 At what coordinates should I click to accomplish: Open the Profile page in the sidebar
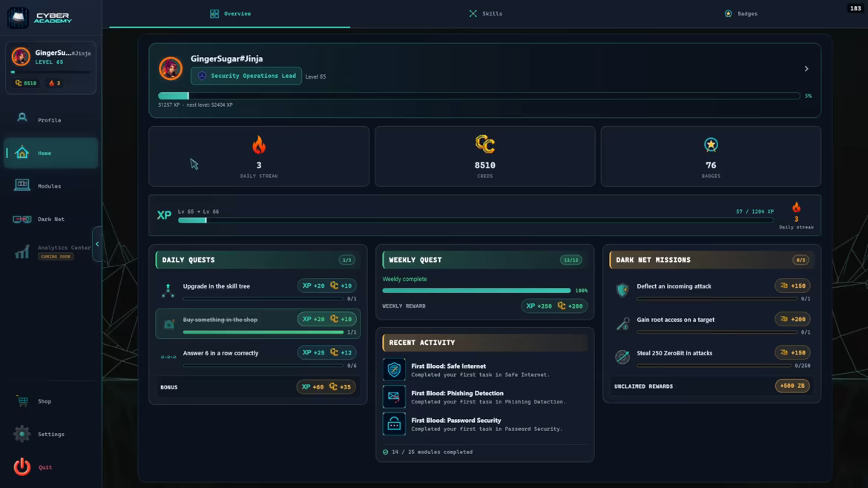click(x=50, y=119)
